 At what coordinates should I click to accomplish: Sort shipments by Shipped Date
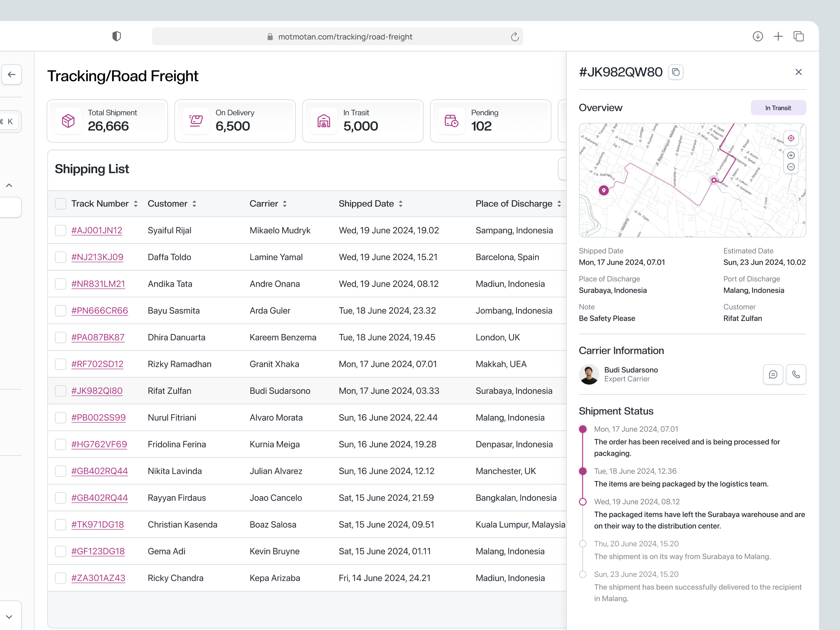coord(401,204)
